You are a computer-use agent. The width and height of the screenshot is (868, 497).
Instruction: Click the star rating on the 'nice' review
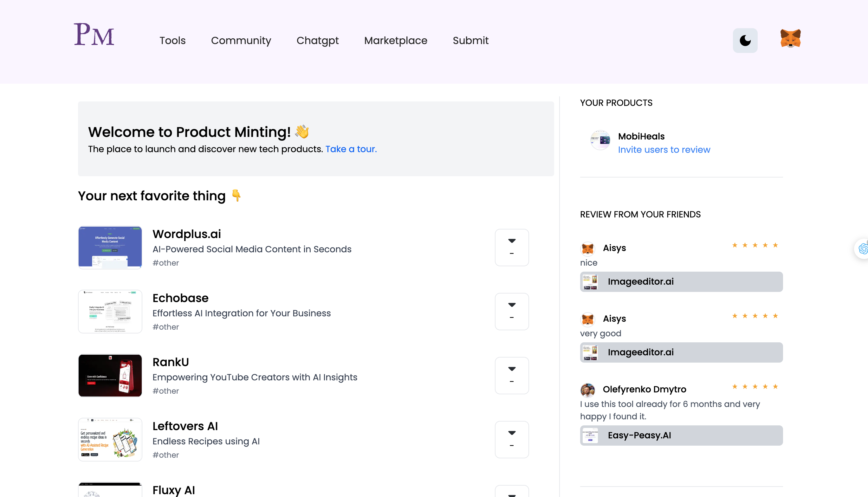click(x=755, y=245)
